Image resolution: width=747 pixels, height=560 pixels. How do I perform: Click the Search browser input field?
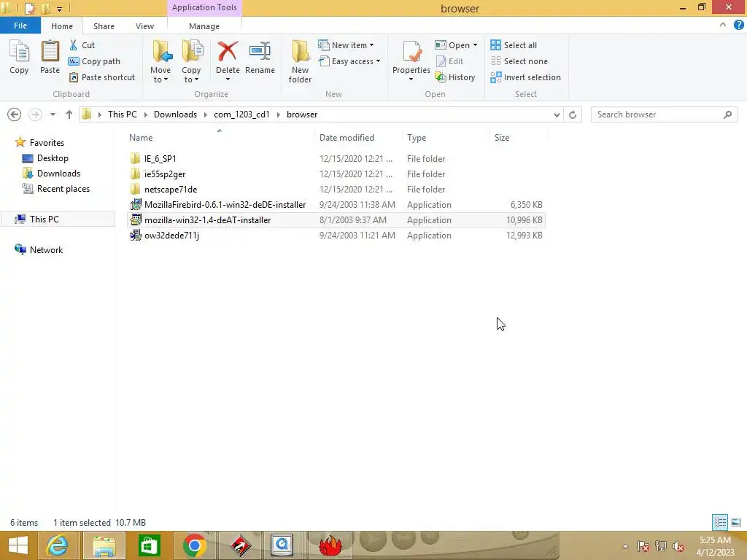click(x=664, y=114)
